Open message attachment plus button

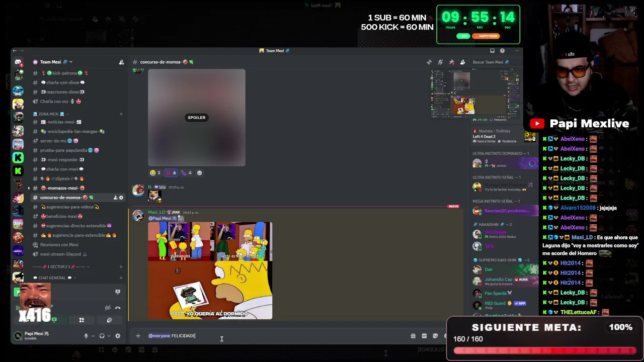(138, 336)
